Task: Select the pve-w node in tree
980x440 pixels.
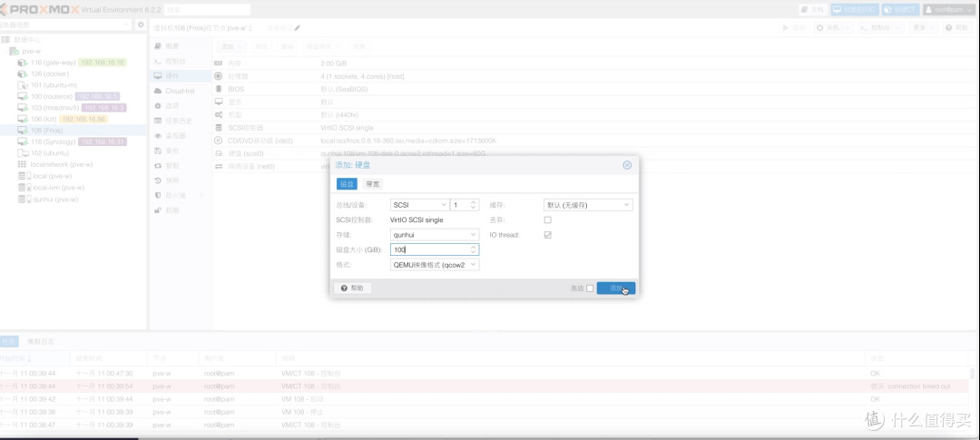Action: click(31, 51)
